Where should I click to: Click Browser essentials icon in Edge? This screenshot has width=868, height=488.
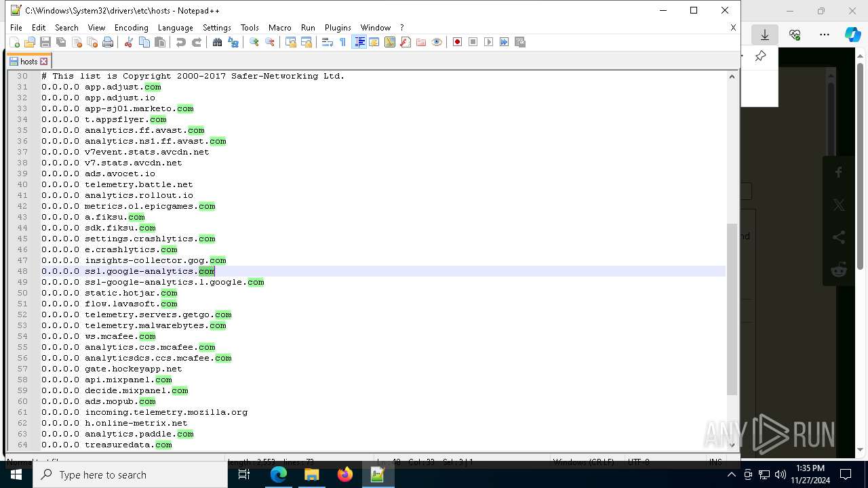(x=795, y=35)
